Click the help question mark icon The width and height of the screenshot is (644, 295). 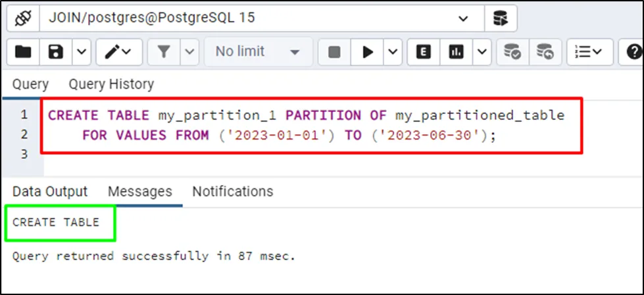tap(633, 52)
